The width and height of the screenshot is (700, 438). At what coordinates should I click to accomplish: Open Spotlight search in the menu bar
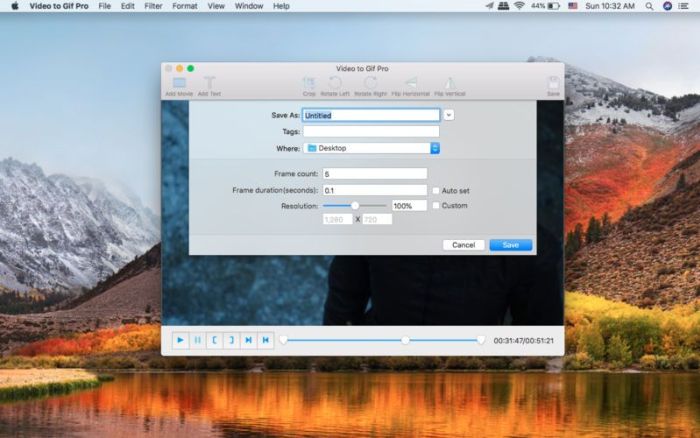(647, 6)
